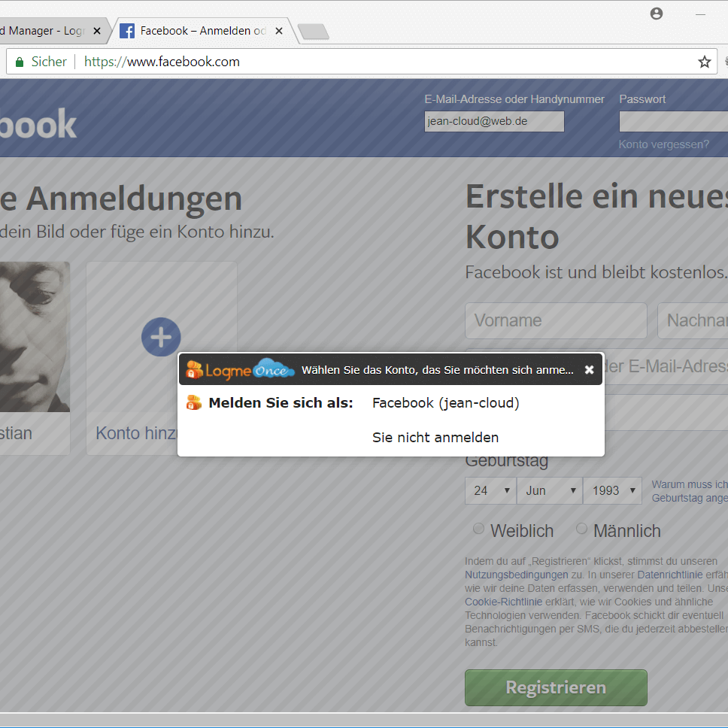This screenshot has height=728, width=728.
Task: Open the Datenrichtlinie link
Action: coord(670,575)
